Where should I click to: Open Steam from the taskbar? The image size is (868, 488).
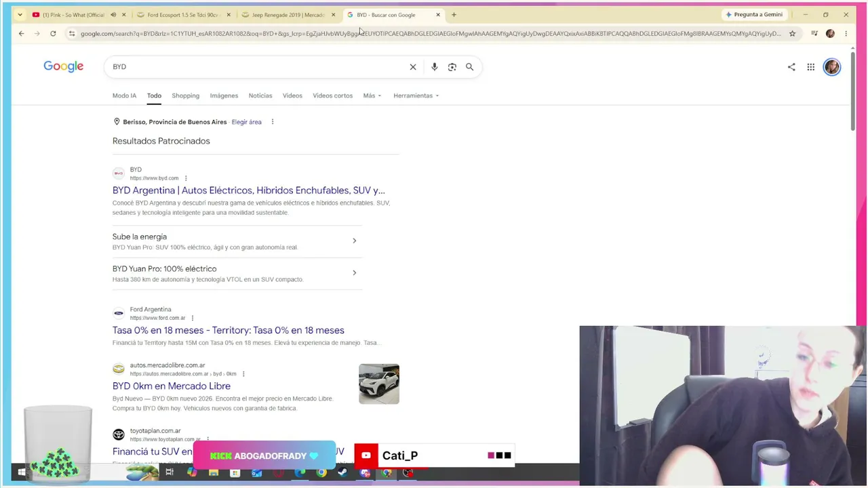coord(343,472)
